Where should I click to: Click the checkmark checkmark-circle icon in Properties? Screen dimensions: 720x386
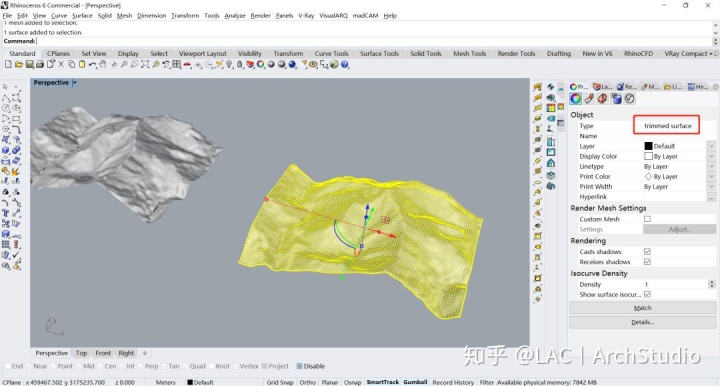coord(630,99)
